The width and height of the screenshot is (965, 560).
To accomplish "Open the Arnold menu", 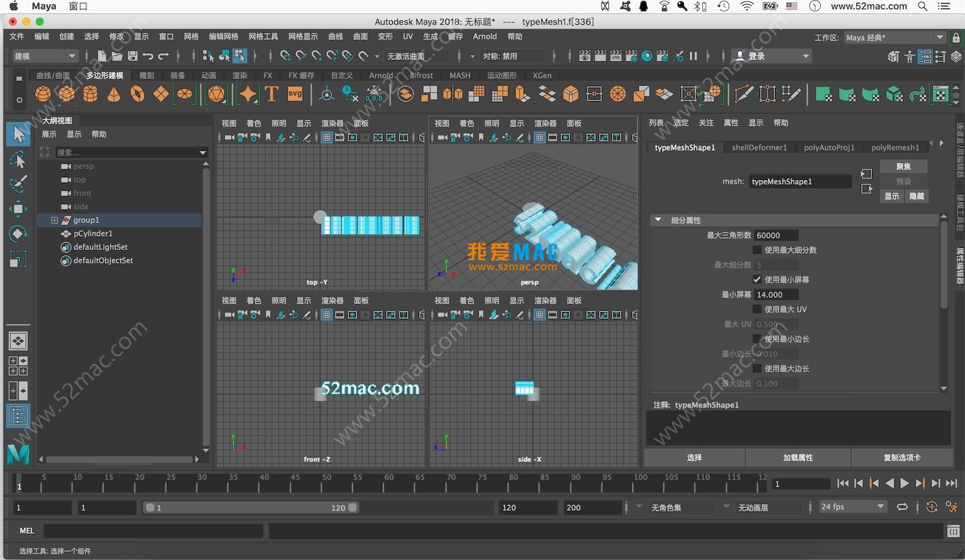I will coord(485,36).
